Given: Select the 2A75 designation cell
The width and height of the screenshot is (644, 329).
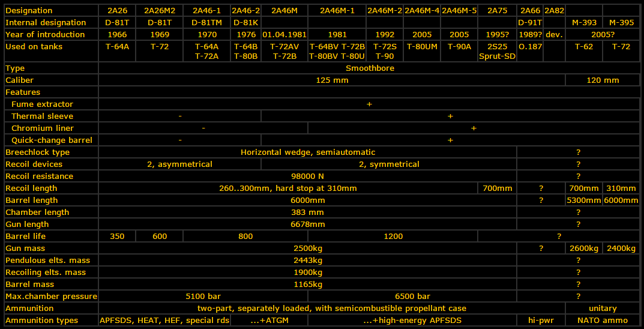Looking at the screenshot, I should click(497, 11).
